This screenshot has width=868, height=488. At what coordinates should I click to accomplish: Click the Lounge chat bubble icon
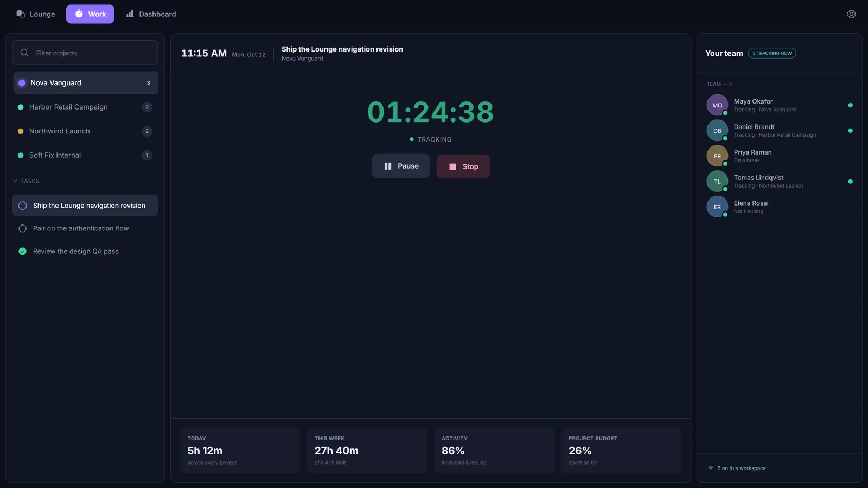point(21,14)
